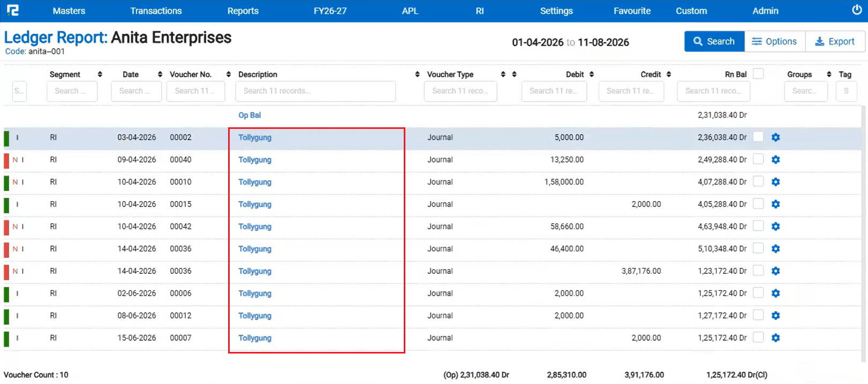Viewport: 868px width, 384px height.
Task: Focus the Groups search field
Action: tap(806, 91)
